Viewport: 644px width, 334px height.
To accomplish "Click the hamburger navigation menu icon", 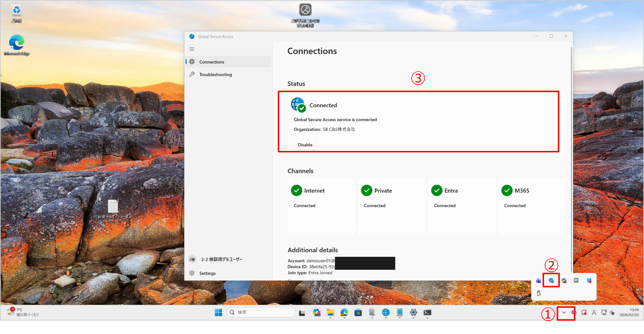I will 192,49.
